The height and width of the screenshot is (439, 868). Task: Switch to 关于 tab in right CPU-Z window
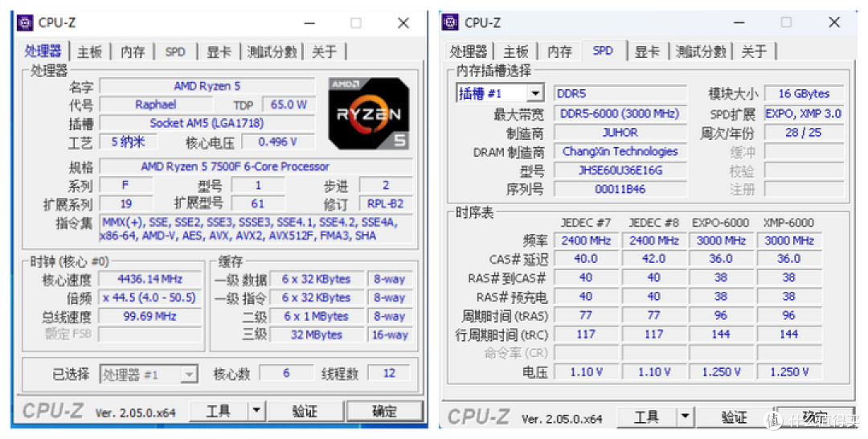tap(754, 51)
